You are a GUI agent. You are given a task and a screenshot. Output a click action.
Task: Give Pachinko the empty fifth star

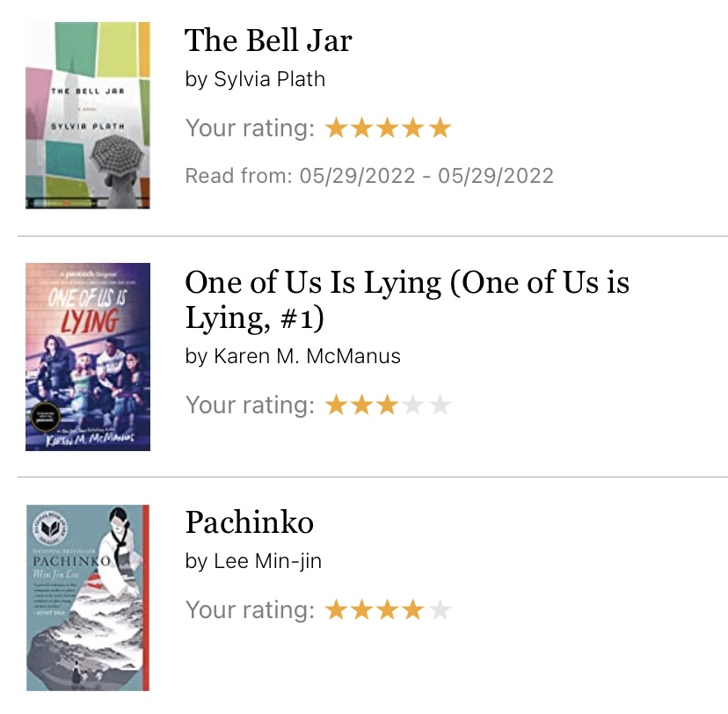click(x=440, y=609)
